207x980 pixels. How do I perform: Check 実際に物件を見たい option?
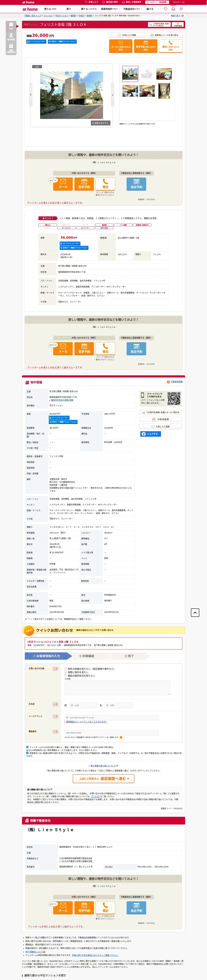pyautogui.click(x=66, y=672)
